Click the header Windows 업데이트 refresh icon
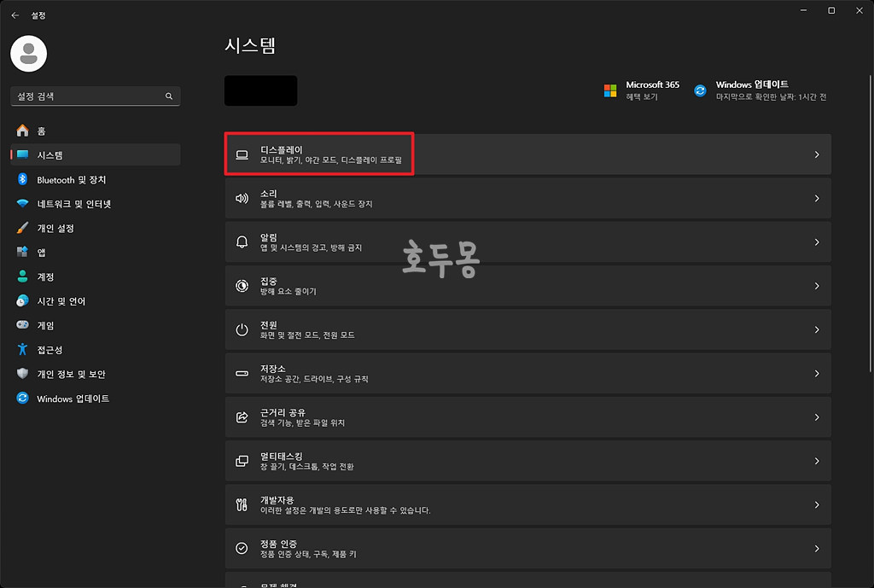 (700, 90)
